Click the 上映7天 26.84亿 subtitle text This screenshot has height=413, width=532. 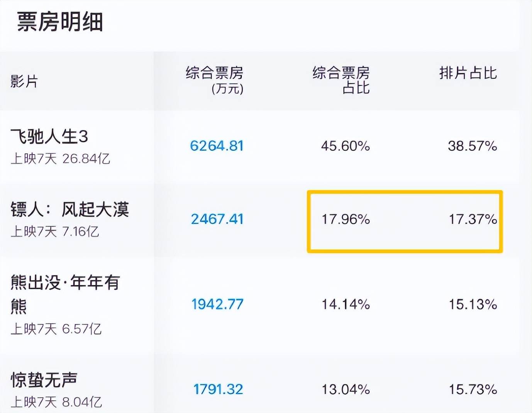click(x=60, y=158)
